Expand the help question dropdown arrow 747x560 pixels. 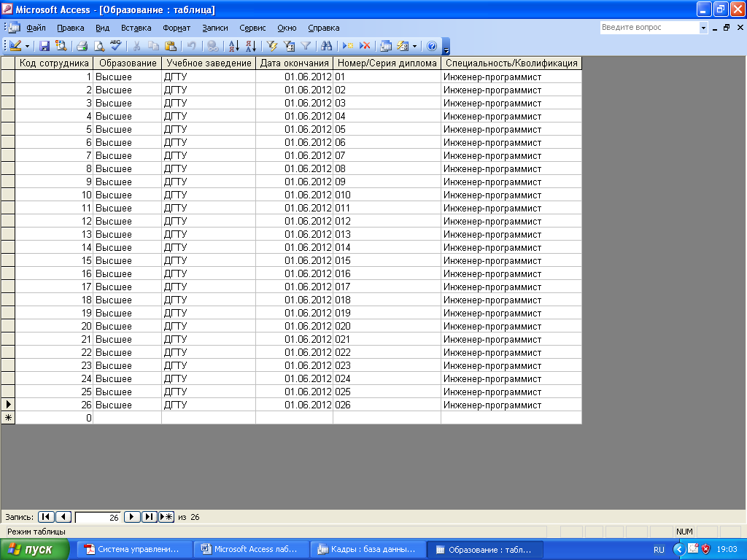703,28
